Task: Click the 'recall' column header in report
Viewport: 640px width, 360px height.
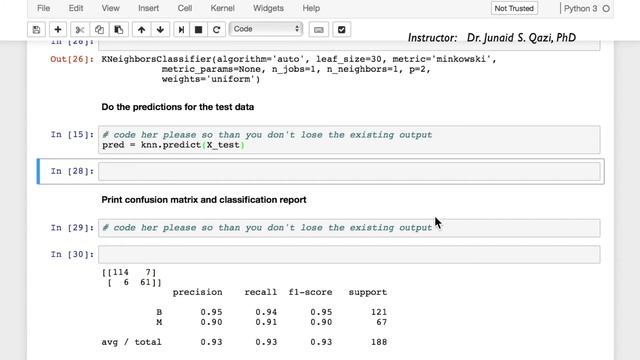Action: [x=260, y=292]
